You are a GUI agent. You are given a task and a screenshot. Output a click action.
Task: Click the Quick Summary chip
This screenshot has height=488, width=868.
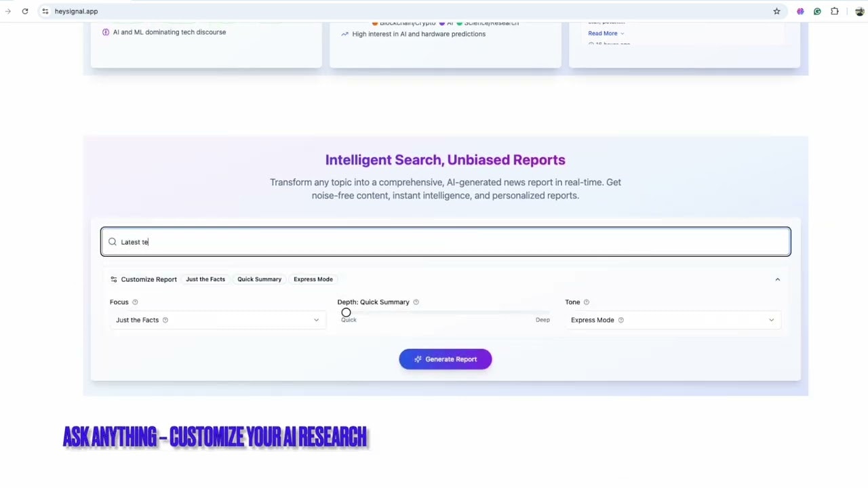pos(259,279)
